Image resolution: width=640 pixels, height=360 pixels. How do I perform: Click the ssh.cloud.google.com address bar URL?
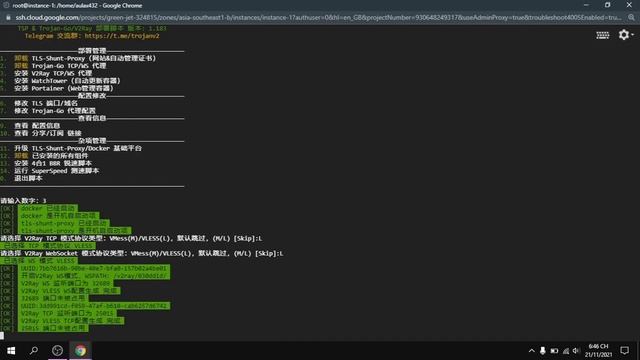[318, 18]
